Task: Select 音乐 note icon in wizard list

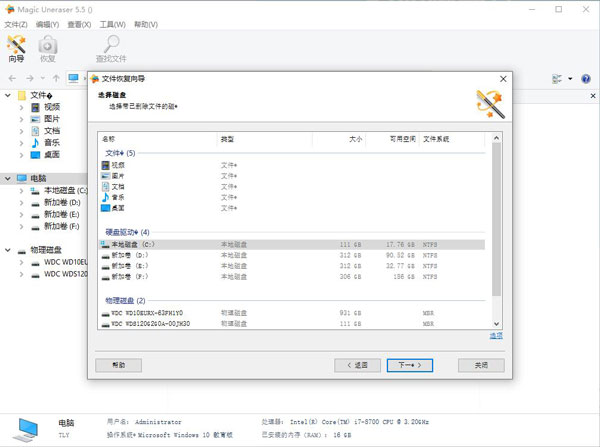Action: coord(106,197)
